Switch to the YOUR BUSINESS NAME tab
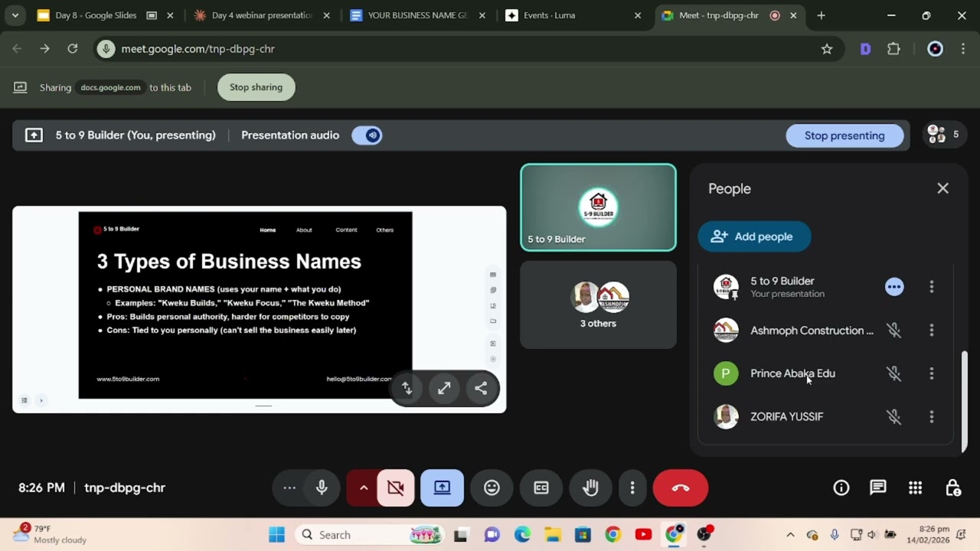 [x=417, y=15]
